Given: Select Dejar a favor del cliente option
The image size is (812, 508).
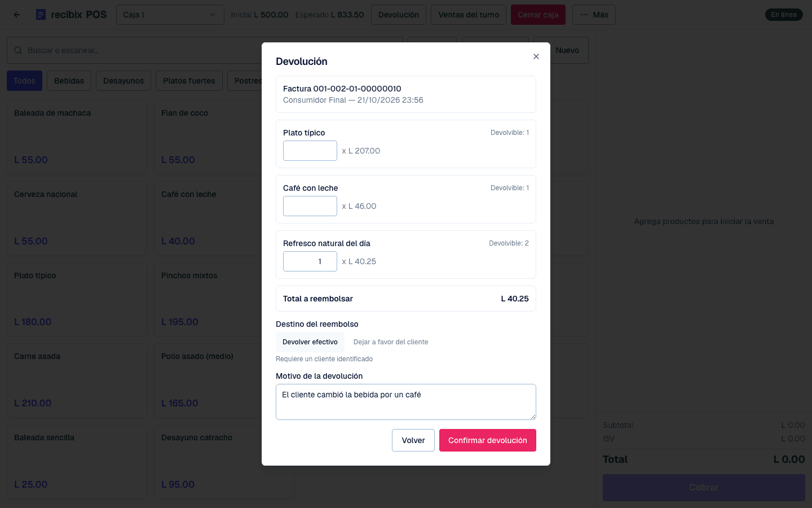Looking at the screenshot, I should pos(391,342).
